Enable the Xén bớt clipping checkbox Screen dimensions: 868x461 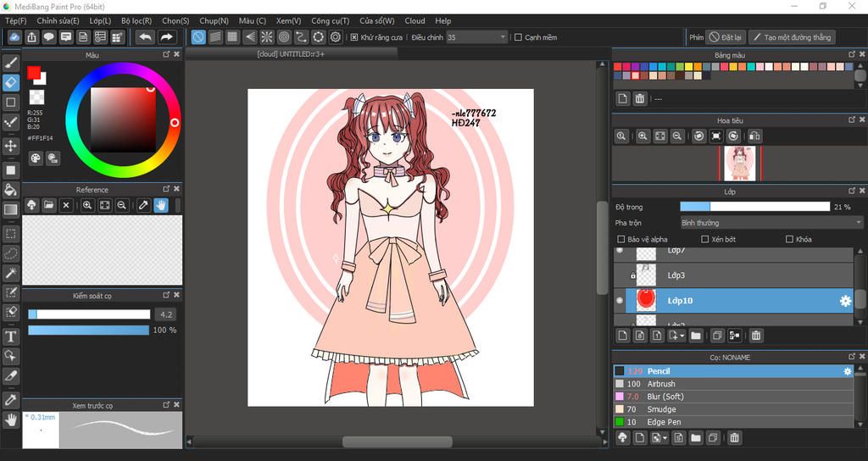(x=704, y=239)
